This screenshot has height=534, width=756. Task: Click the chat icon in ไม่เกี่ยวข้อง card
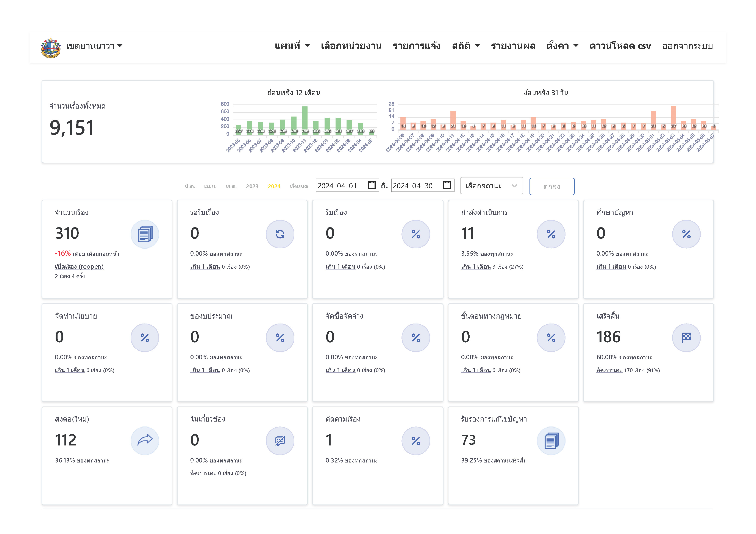[x=280, y=441]
